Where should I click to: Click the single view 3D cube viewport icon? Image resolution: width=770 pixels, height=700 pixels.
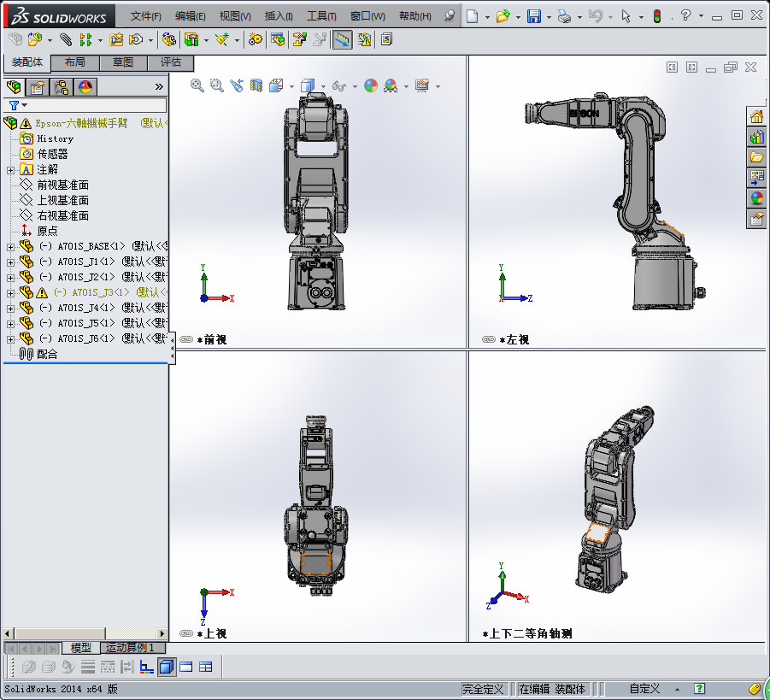click(x=167, y=667)
